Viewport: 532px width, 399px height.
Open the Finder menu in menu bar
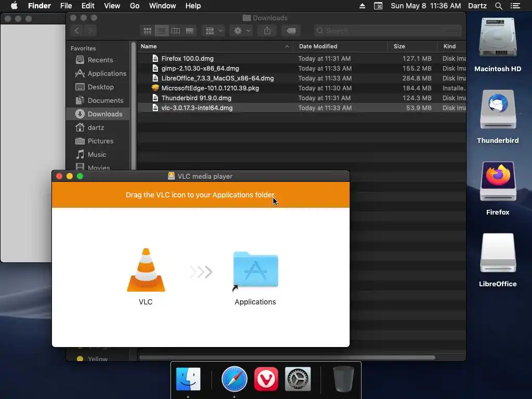(x=39, y=6)
